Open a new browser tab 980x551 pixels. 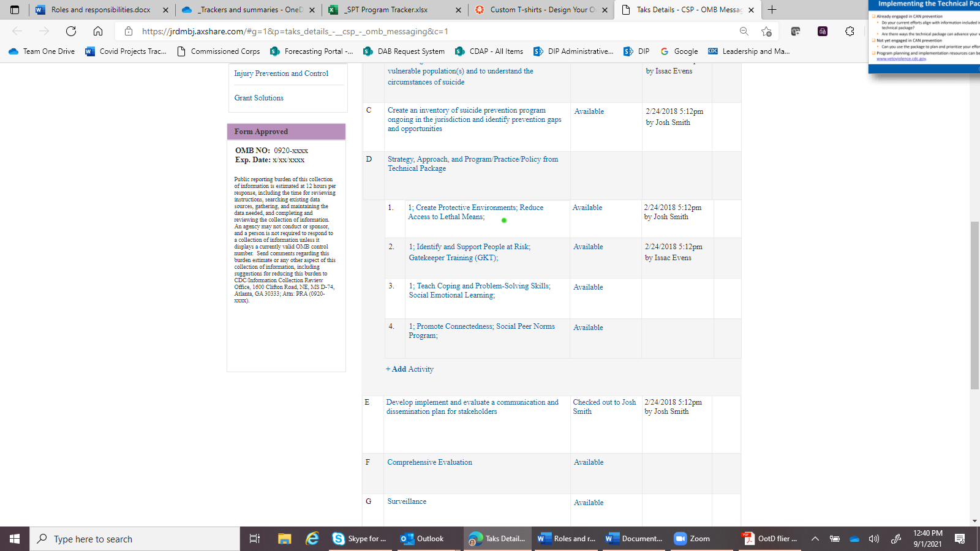coord(772,10)
